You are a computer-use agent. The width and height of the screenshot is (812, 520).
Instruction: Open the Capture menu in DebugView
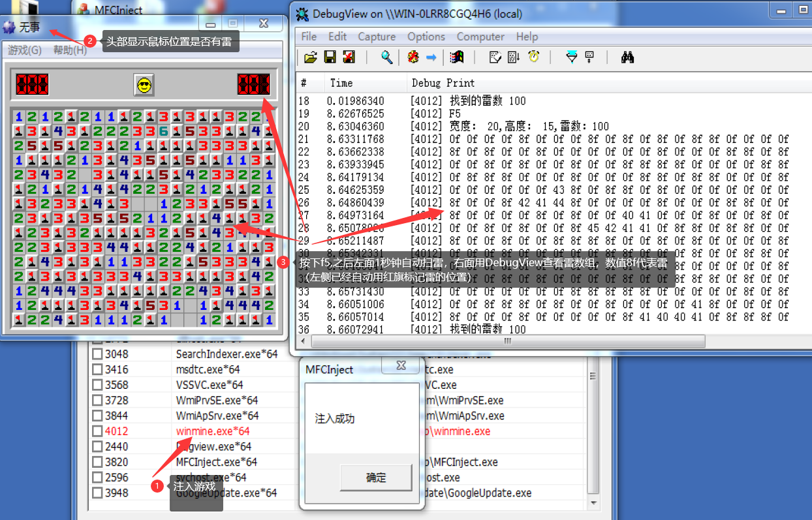[377, 37]
